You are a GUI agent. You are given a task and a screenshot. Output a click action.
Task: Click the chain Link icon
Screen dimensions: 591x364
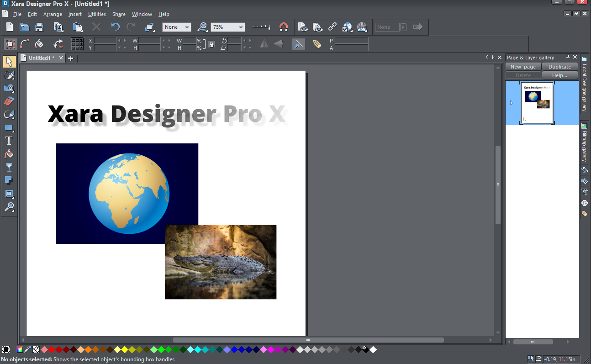(332, 27)
